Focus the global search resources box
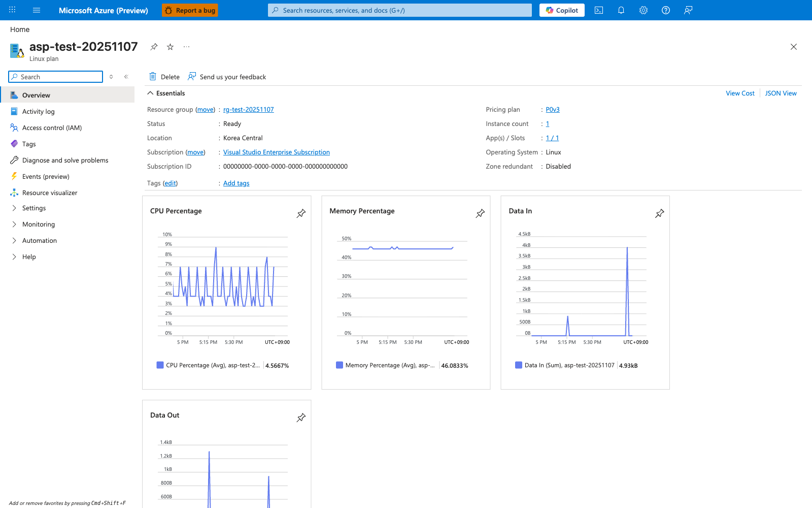This screenshot has width=812, height=508. [x=400, y=10]
